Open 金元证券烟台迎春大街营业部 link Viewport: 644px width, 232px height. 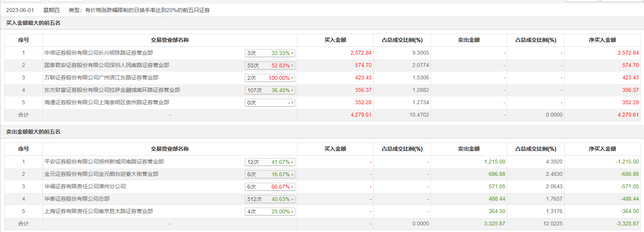101,174
